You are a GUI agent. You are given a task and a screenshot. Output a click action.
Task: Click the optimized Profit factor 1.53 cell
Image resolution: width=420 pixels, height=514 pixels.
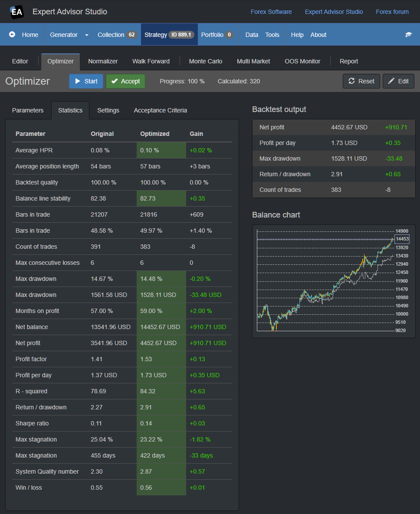click(161, 359)
